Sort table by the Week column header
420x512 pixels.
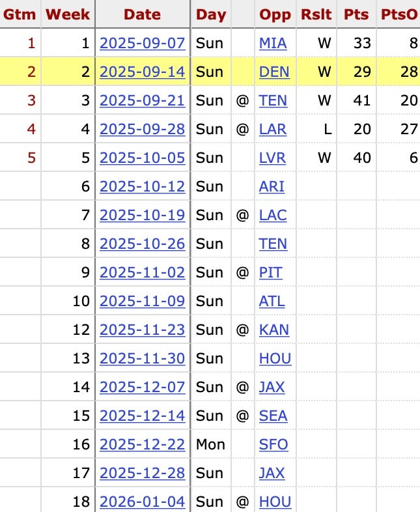point(68,14)
